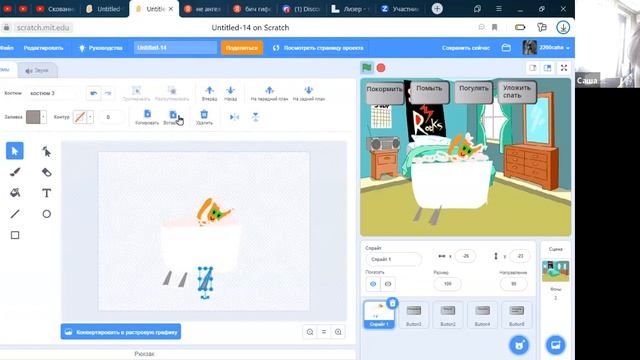The height and width of the screenshot is (360, 640).
Task: Edit the sprite direction field
Action: pyautogui.click(x=513, y=284)
